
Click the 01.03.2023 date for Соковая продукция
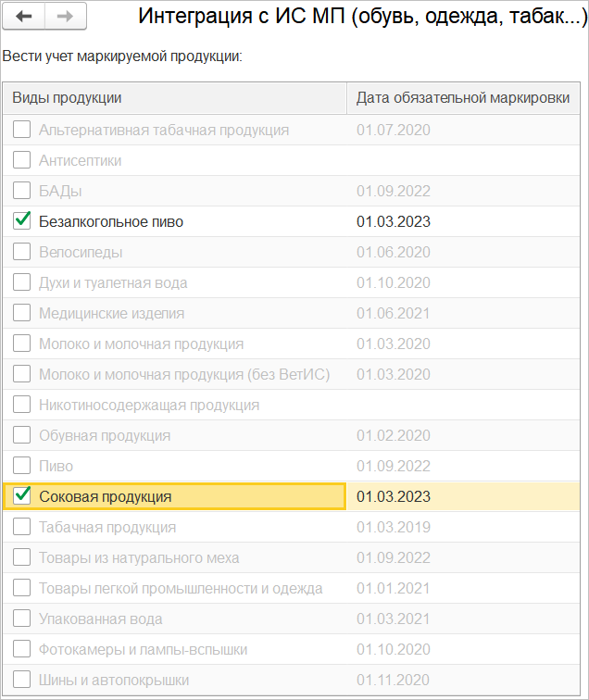tap(394, 496)
